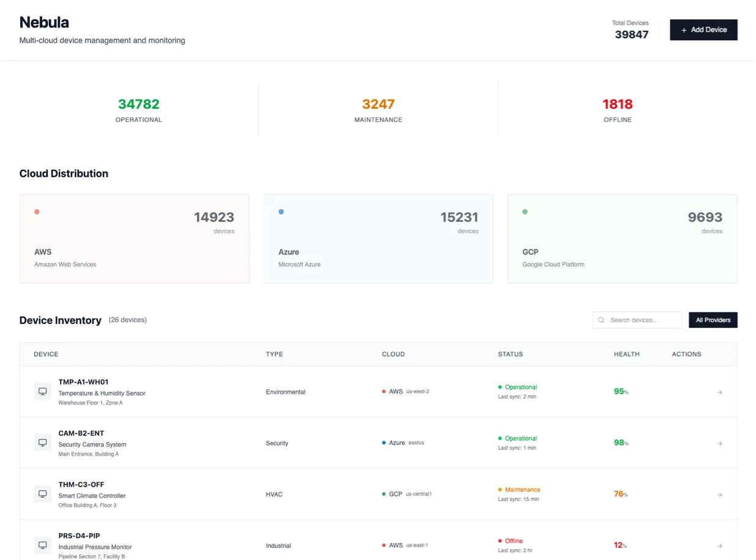
Task: Click the device icon for PRS-D4-PIP
Action: point(43,545)
